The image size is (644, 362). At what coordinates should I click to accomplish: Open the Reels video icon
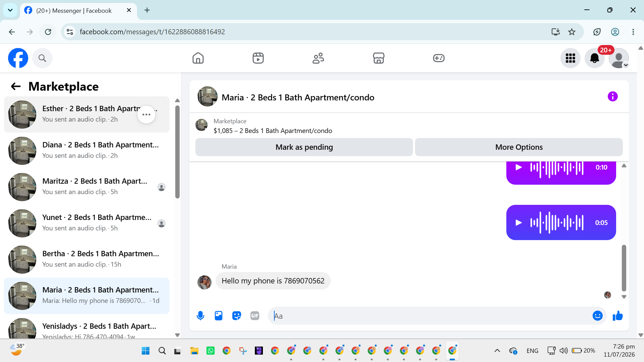click(258, 58)
